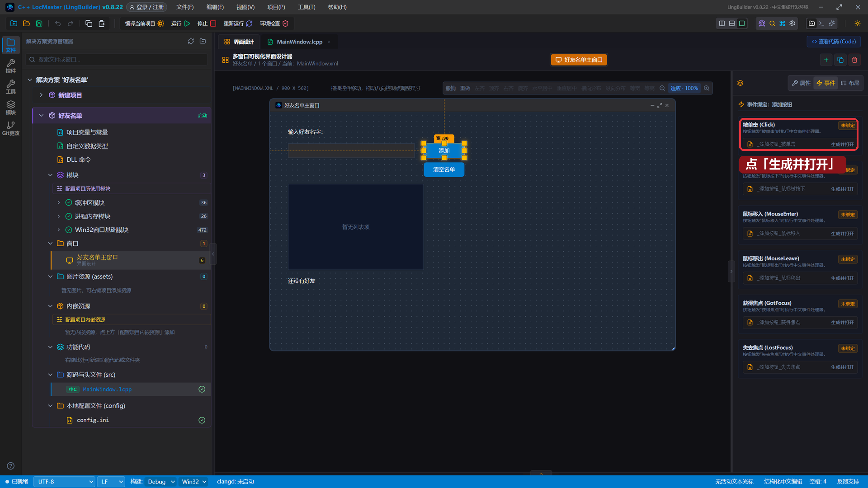868x488 pixels.
Task: Click the green save icon in toolbar
Action: 39,23
